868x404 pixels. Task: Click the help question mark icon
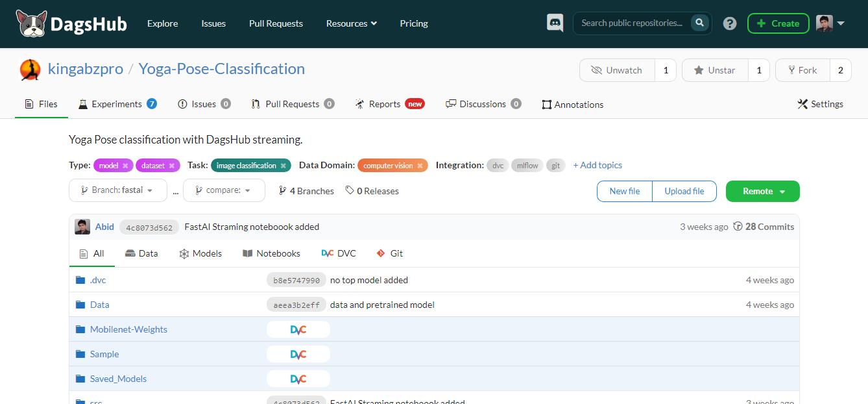(x=729, y=23)
